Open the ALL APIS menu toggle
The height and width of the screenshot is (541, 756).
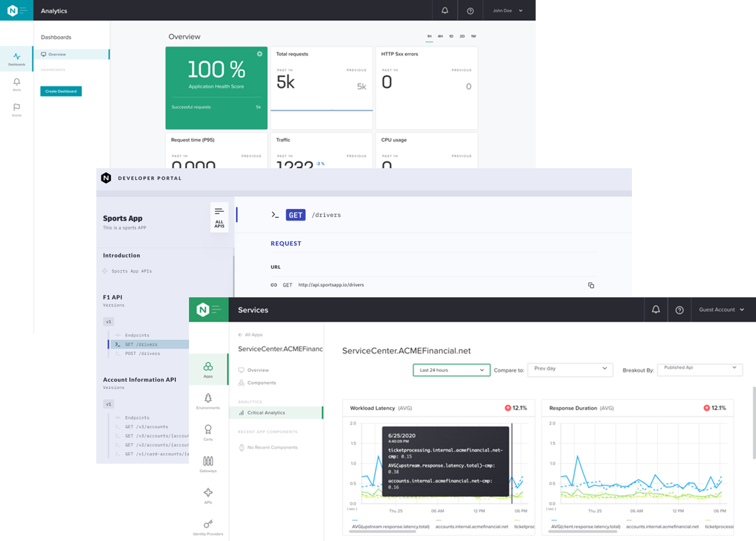[x=219, y=217]
